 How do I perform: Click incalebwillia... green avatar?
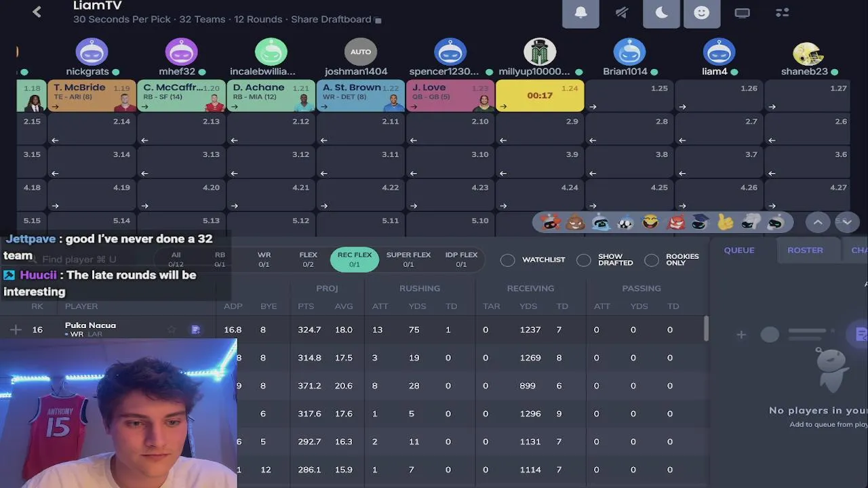(x=271, y=52)
